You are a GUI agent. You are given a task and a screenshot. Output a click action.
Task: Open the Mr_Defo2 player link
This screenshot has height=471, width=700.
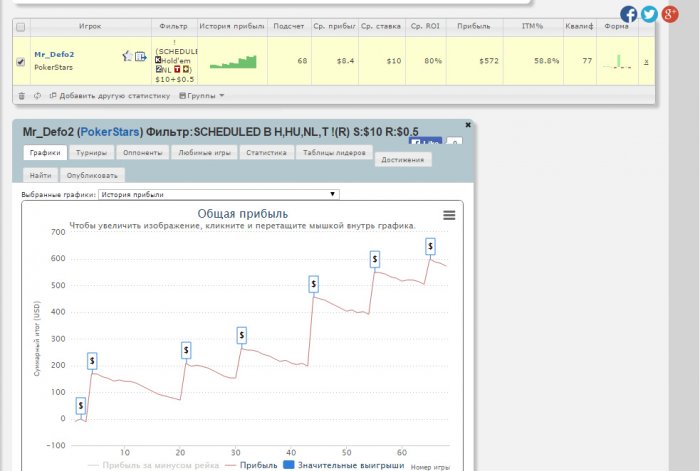tap(54, 54)
